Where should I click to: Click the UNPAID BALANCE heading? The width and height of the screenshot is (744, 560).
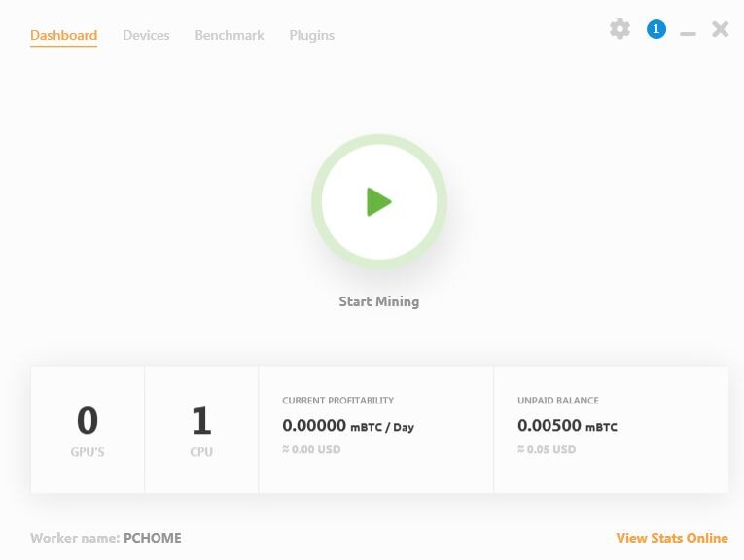(x=558, y=401)
